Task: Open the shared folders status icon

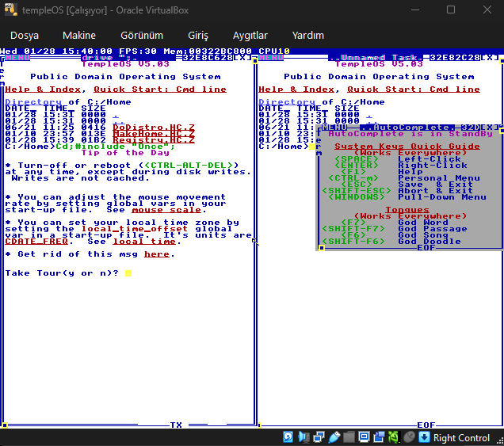Action: pos(349,437)
